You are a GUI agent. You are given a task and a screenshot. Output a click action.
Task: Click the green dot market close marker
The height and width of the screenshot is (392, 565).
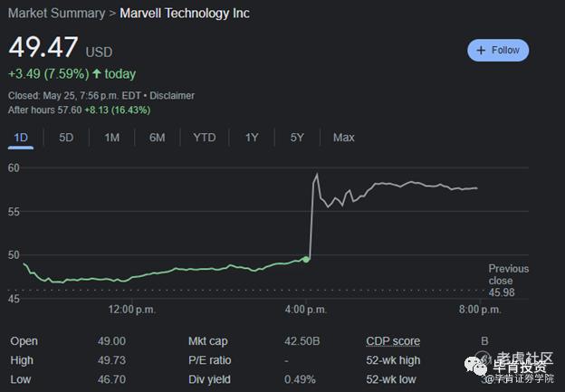307,259
